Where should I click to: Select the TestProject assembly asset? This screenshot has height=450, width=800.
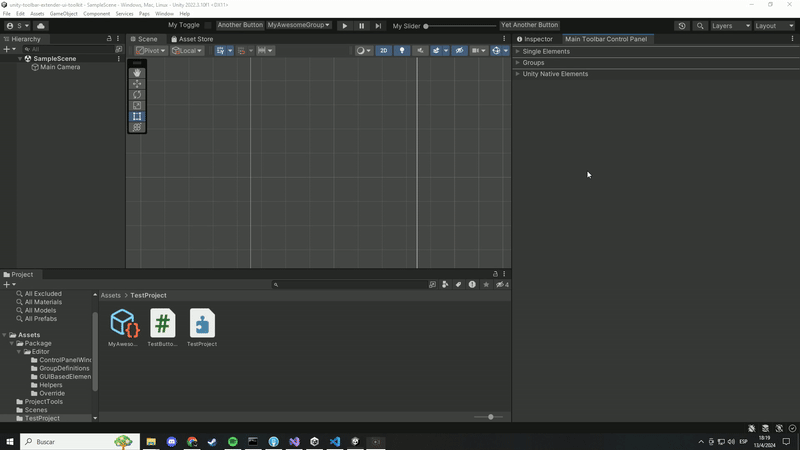(x=202, y=328)
